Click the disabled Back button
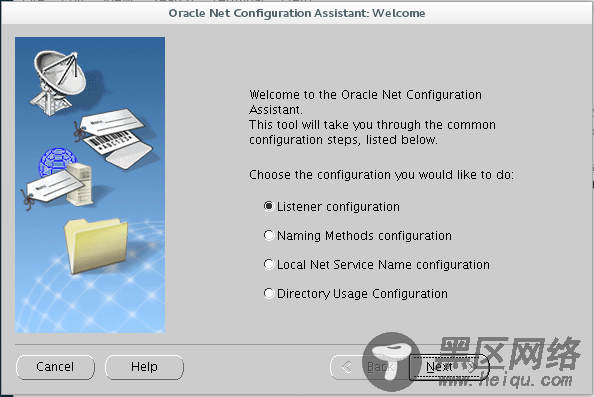 [369, 367]
